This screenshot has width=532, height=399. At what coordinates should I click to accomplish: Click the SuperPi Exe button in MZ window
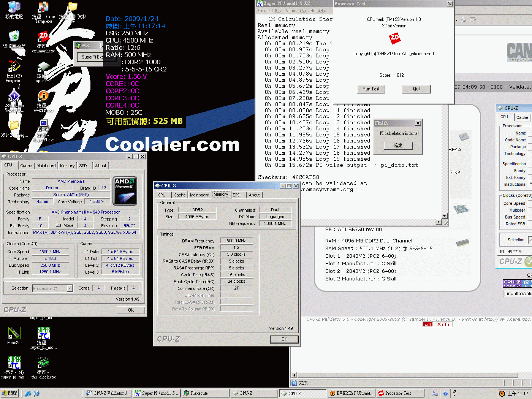click(90, 57)
